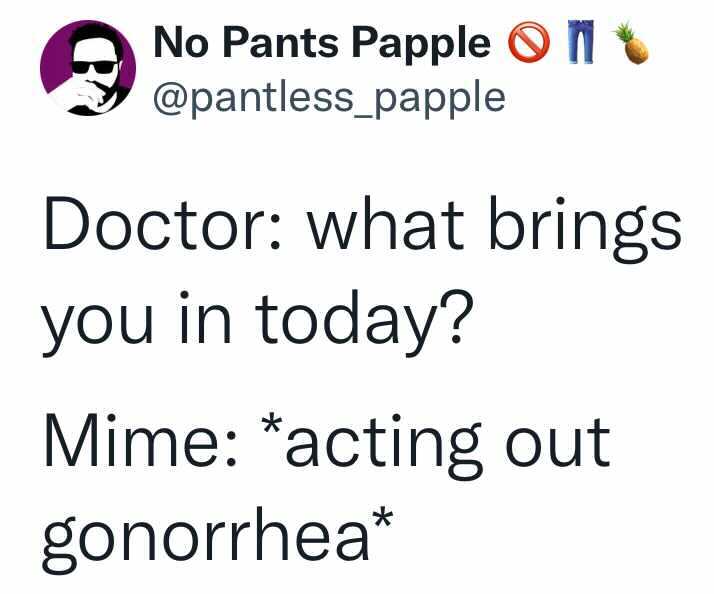Image resolution: width=714 pixels, height=594 pixels.
Task: Click the word what in the tweet
Action: tap(387, 224)
